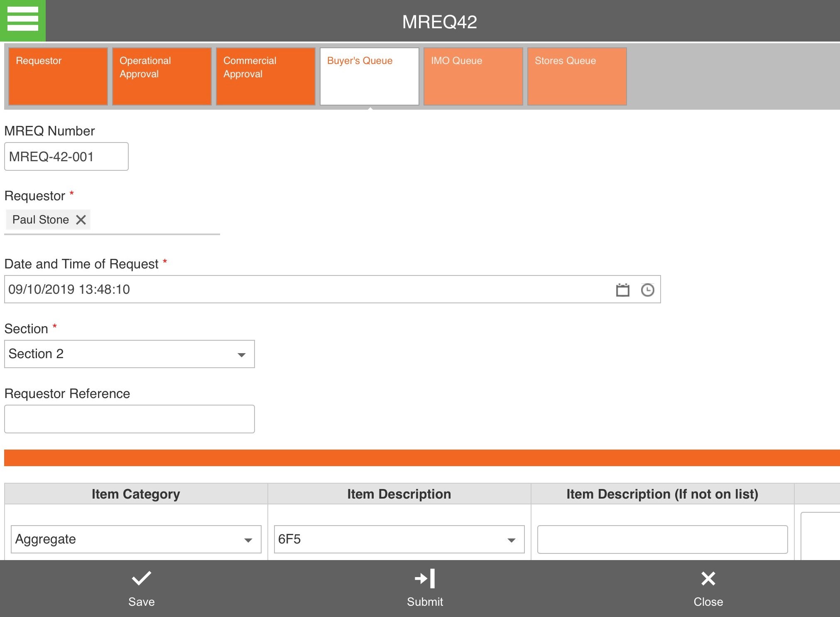Remove Paul Stone from Requestor field
This screenshot has height=617, width=840.
81,220
